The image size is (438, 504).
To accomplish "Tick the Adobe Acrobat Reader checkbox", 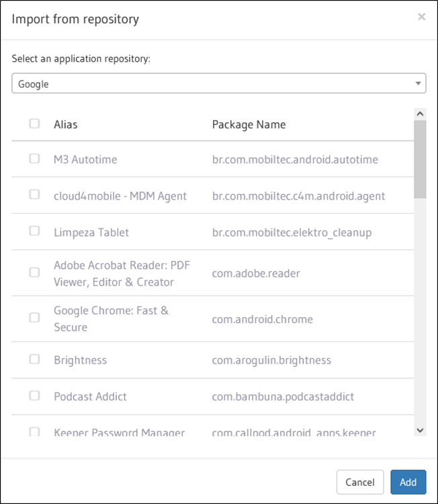I will (34, 272).
